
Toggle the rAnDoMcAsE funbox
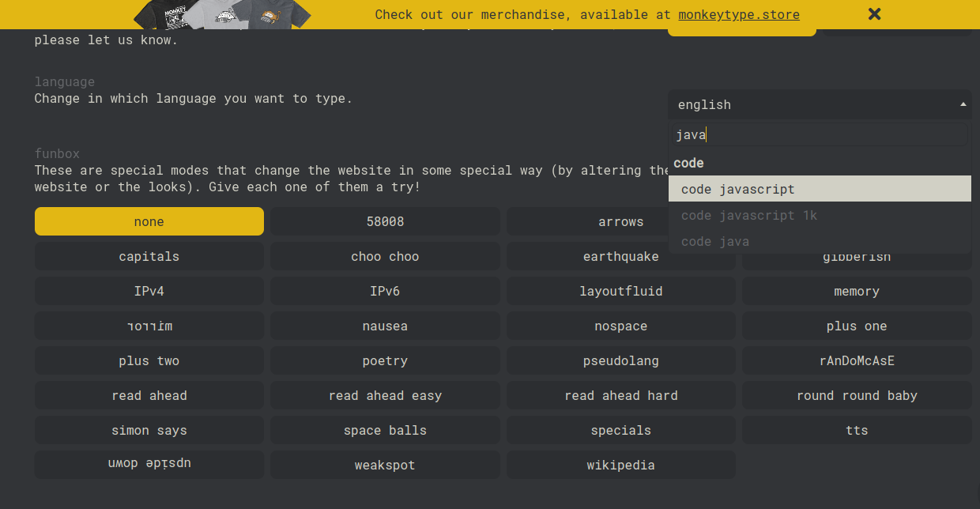(x=857, y=360)
